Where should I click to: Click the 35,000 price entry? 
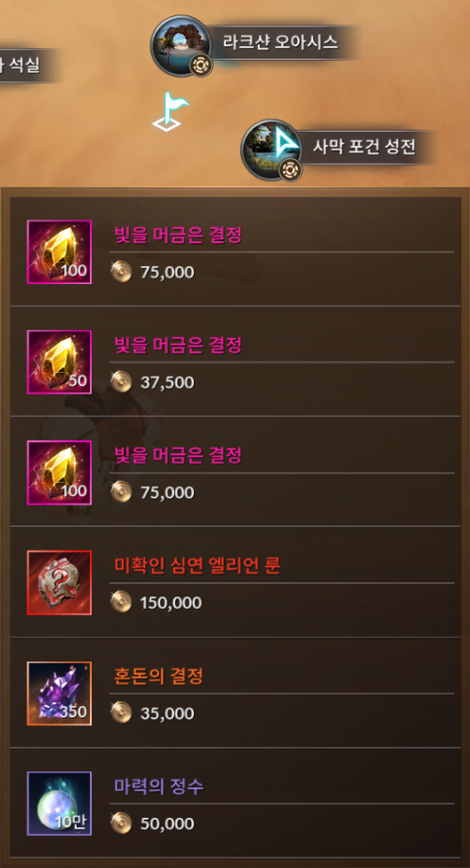(167, 714)
